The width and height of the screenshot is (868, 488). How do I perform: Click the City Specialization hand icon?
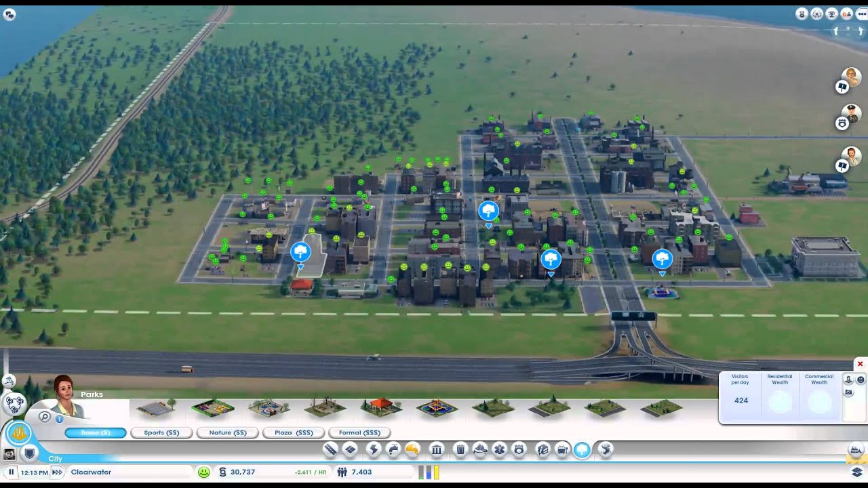click(x=19, y=432)
